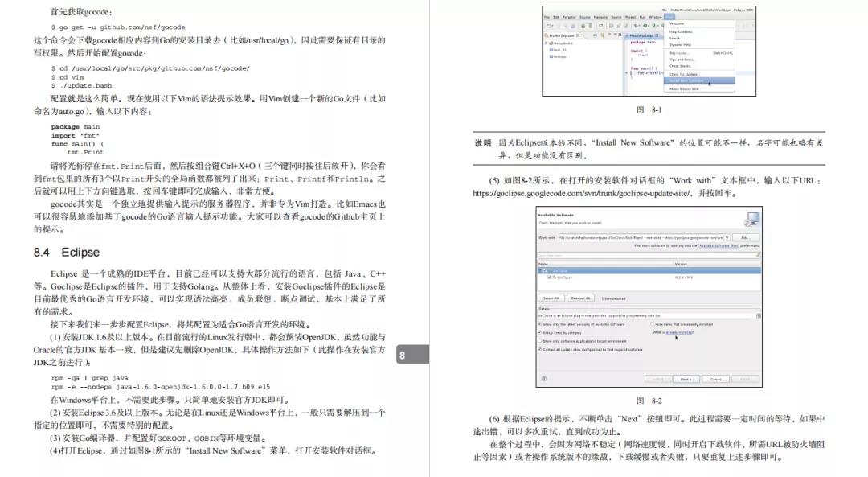
Task: Click the HelloBuild project folder icon
Action: (551, 44)
